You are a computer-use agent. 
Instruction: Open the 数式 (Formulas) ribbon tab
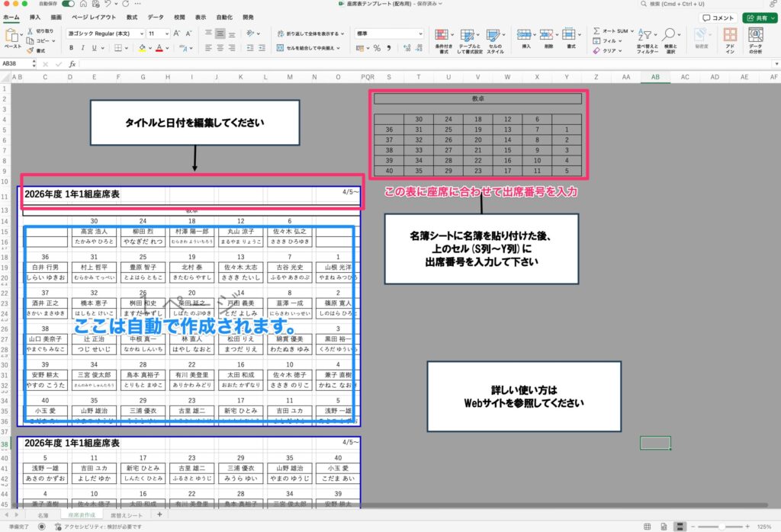click(132, 16)
